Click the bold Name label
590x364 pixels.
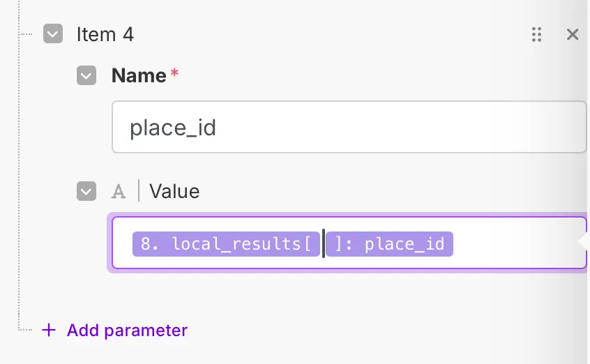click(x=139, y=75)
